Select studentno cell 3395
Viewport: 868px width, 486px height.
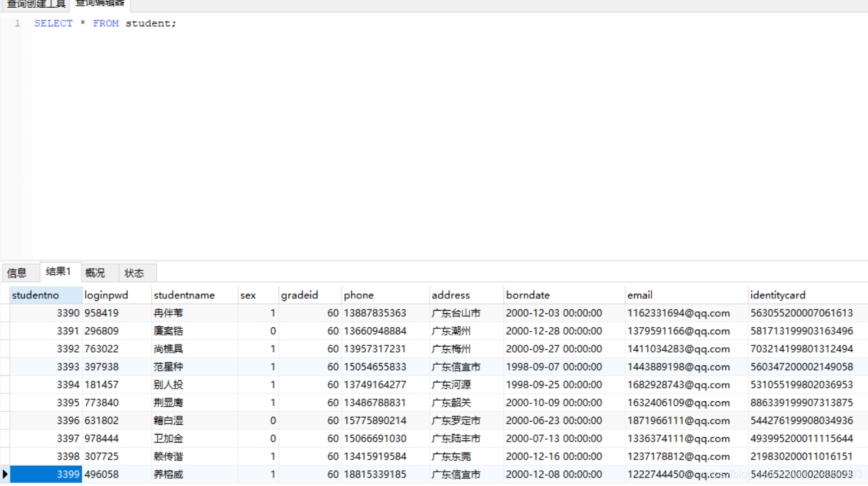[46, 403]
